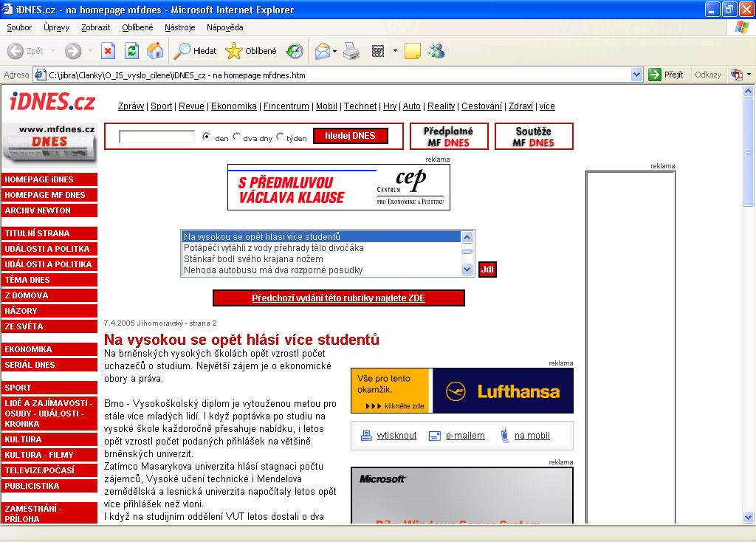The width and height of the screenshot is (756, 542).
Task: Click the HOMEPAGE MF DNES sidebar button
Action: click(49, 195)
